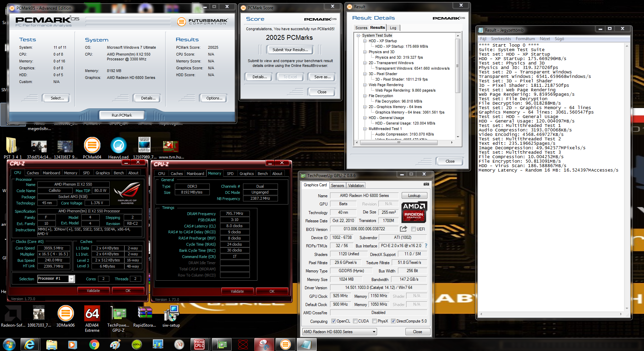
Task: Open the Scores tab in Result Details
Action: click(361, 28)
